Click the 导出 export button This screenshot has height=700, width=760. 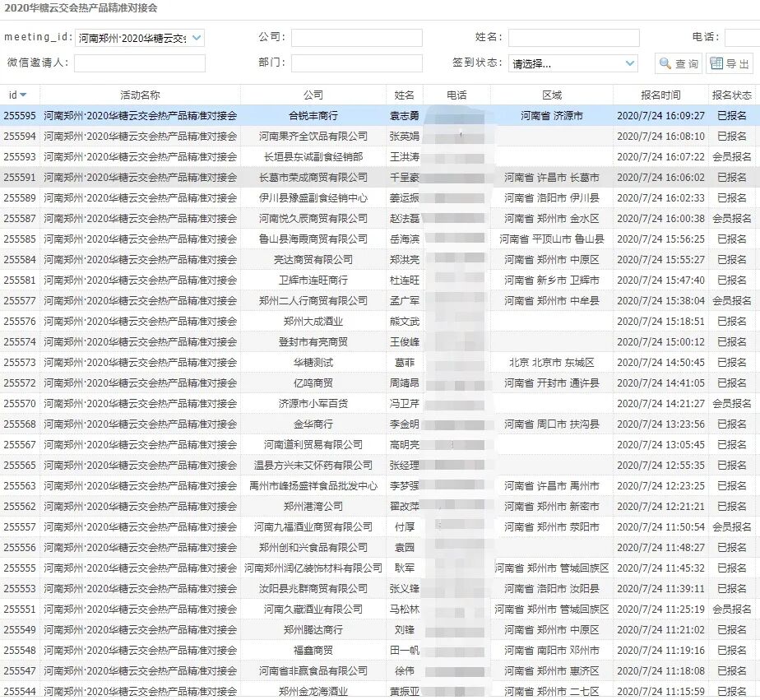click(x=730, y=63)
